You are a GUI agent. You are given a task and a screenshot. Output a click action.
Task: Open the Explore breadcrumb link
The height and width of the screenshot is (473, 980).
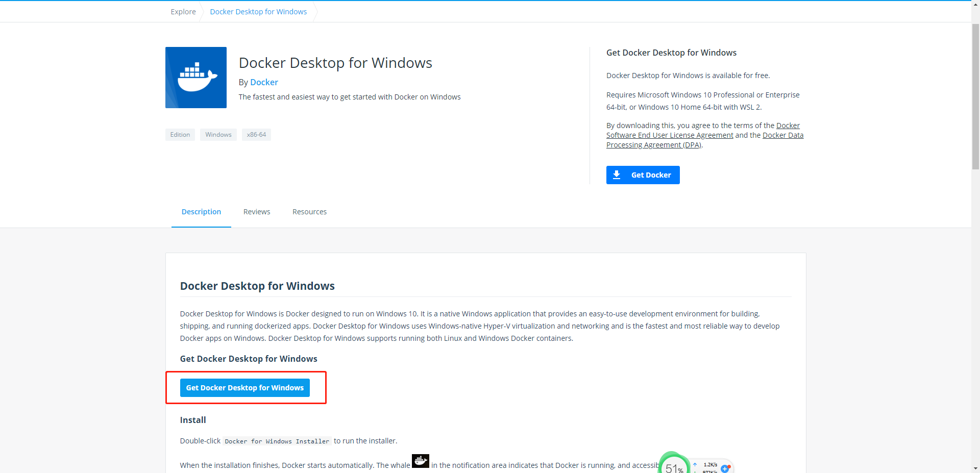(x=183, y=11)
